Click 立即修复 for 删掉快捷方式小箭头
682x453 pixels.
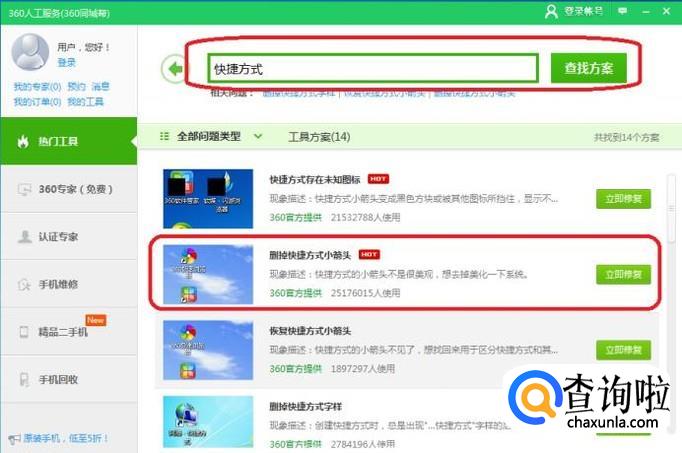click(x=623, y=274)
